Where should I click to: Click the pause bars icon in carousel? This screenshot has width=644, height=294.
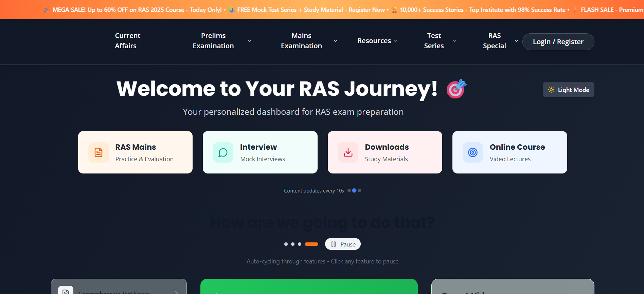pos(334,244)
